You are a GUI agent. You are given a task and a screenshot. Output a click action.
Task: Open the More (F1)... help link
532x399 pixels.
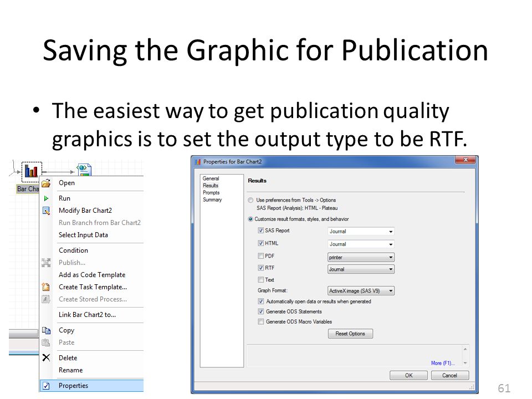tap(443, 363)
